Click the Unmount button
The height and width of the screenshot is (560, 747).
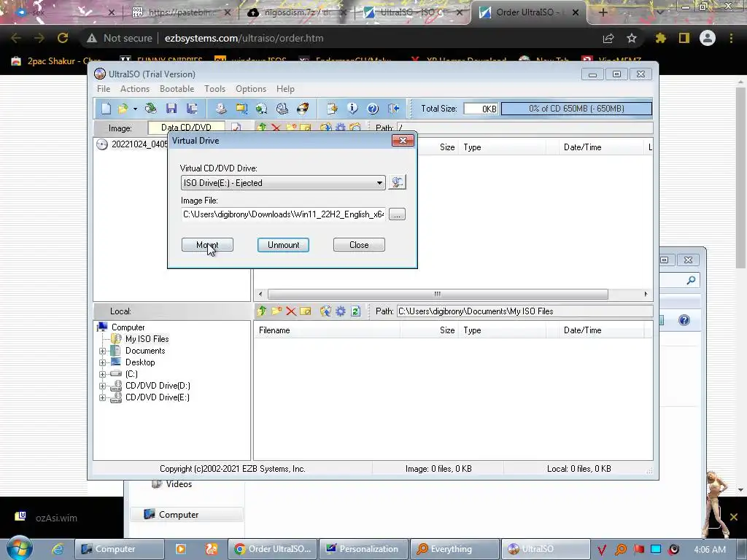pyautogui.click(x=283, y=245)
